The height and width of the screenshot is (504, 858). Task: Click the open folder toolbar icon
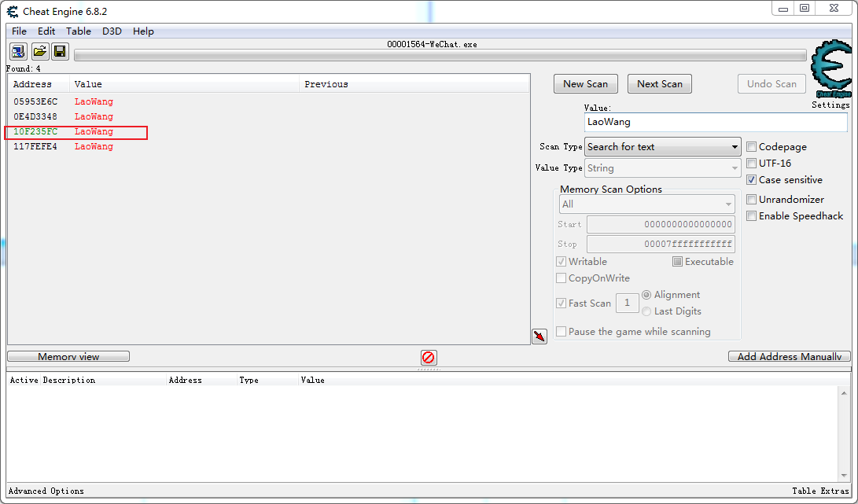click(x=39, y=52)
